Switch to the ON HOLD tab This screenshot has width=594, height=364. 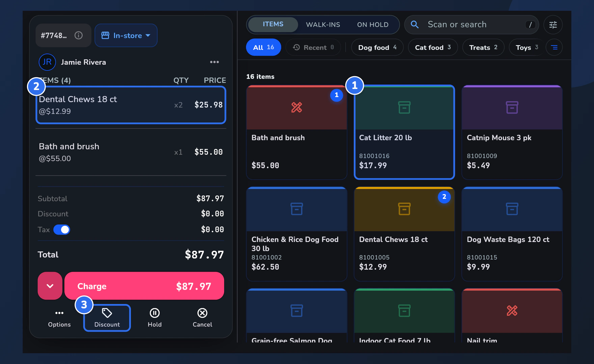click(373, 25)
